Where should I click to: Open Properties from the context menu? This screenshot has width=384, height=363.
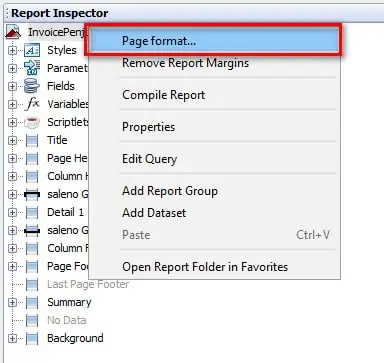click(x=213, y=127)
